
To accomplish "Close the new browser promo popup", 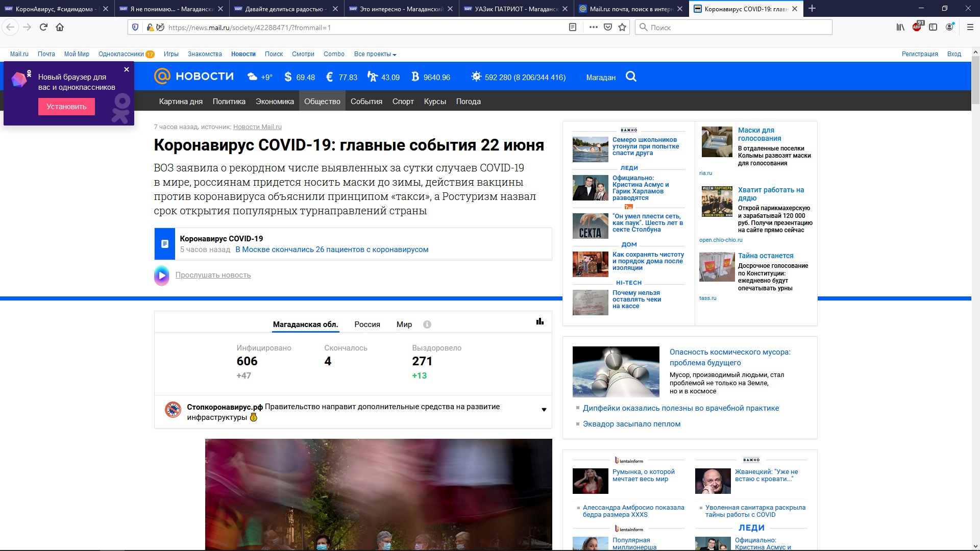I will [127, 69].
